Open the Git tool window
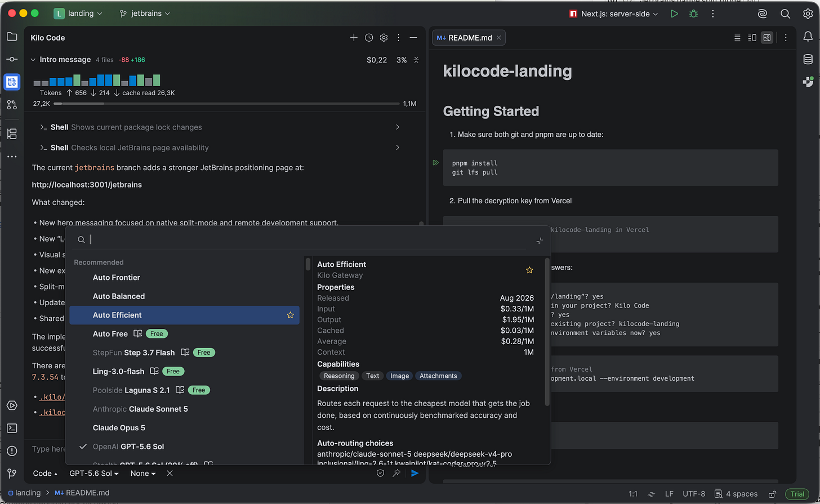This screenshot has width=820, height=504. (x=12, y=473)
